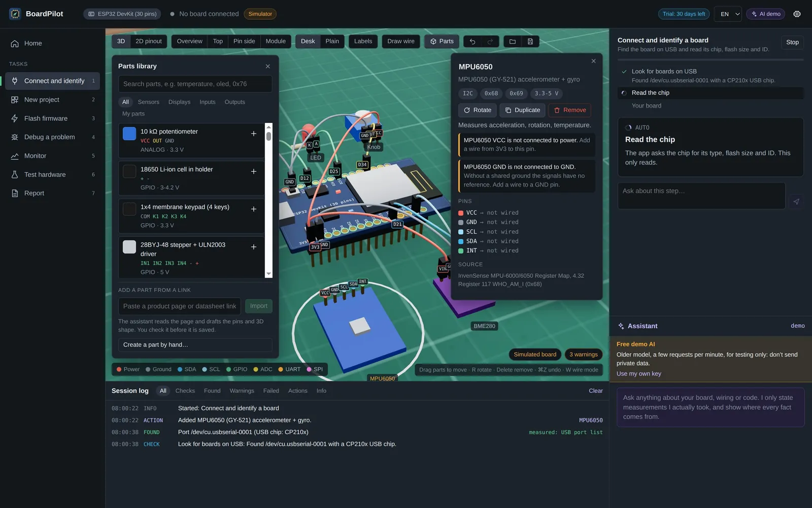The width and height of the screenshot is (812, 508).
Task: Clear the session log
Action: pyautogui.click(x=596, y=391)
